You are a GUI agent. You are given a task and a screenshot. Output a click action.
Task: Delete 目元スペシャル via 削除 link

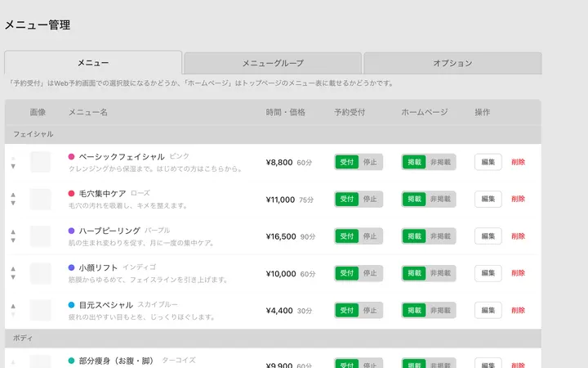tap(519, 310)
